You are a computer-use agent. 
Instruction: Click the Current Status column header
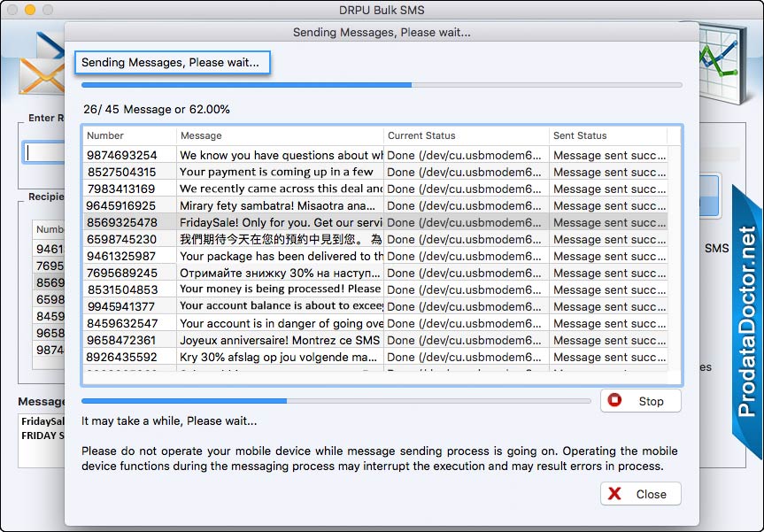(467, 135)
